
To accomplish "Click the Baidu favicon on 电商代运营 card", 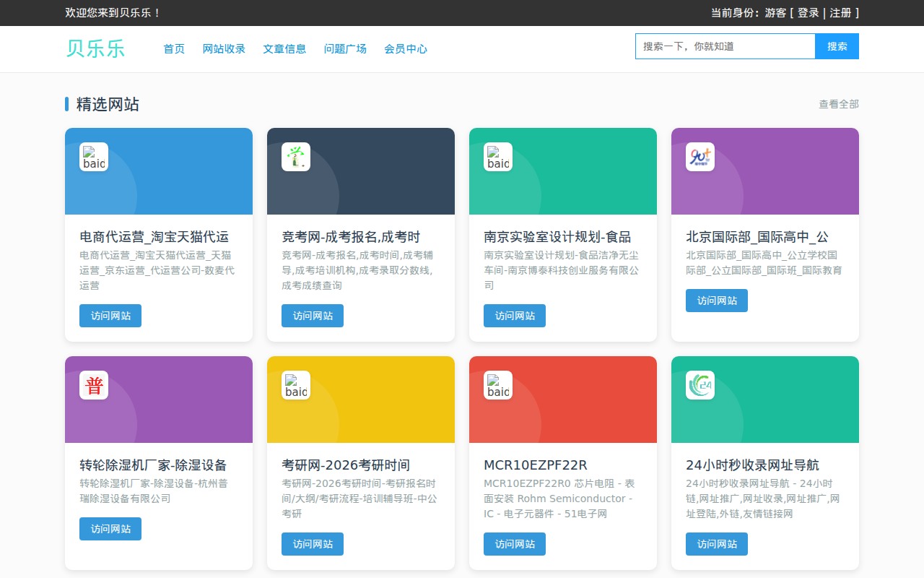I will [93, 157].
